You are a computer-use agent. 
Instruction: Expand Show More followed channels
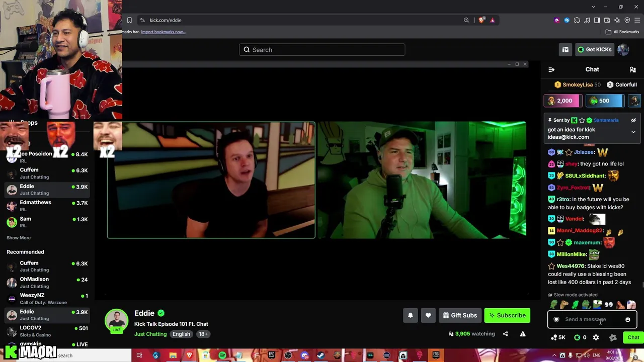pyautogui.click(x=19, y=238)
